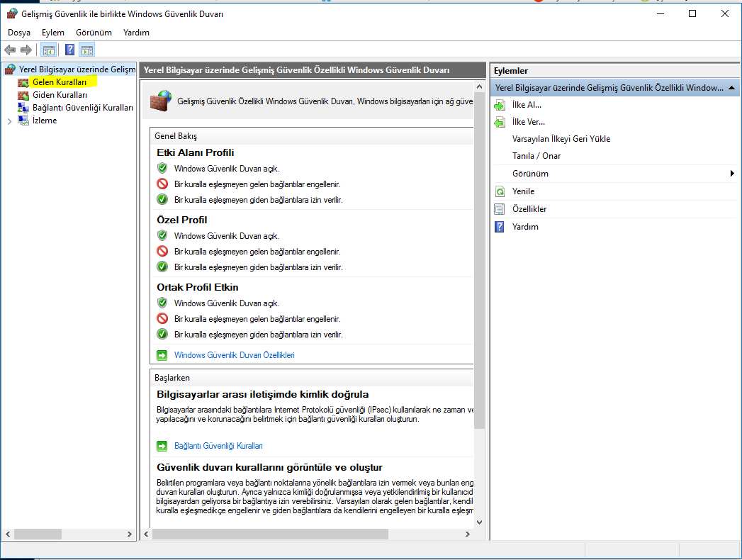Click the Özel Profil heading
This screenshot has width=742, height=560.
(181, 220)
